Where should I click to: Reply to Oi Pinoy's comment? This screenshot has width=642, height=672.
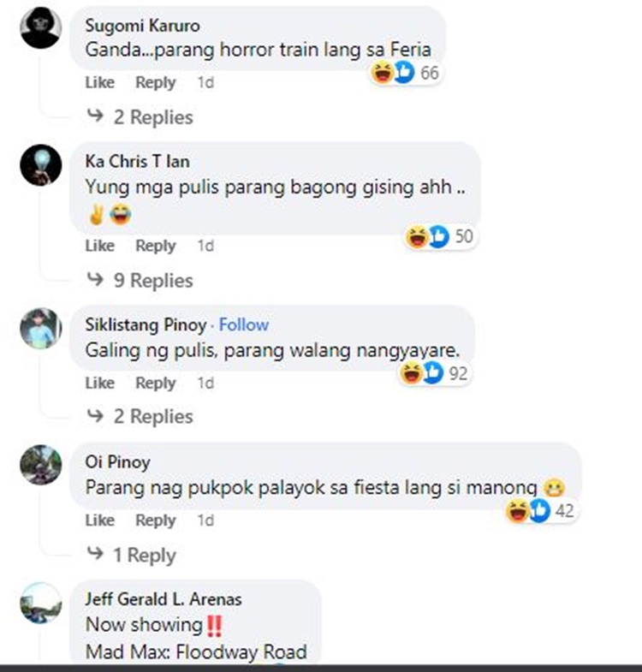pos(156,520)
